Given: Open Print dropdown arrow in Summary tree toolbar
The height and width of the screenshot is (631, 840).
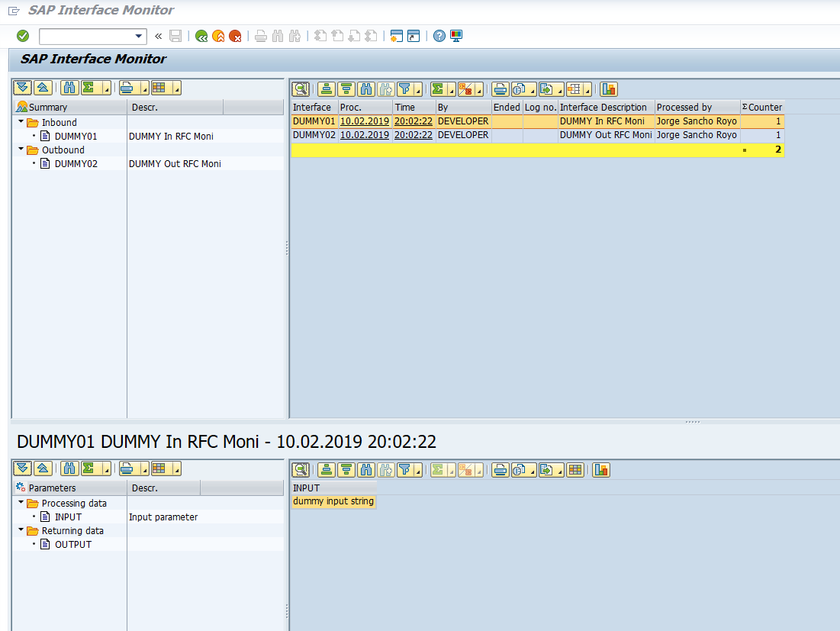Looking at the screenshot, I should coord(145,89).
